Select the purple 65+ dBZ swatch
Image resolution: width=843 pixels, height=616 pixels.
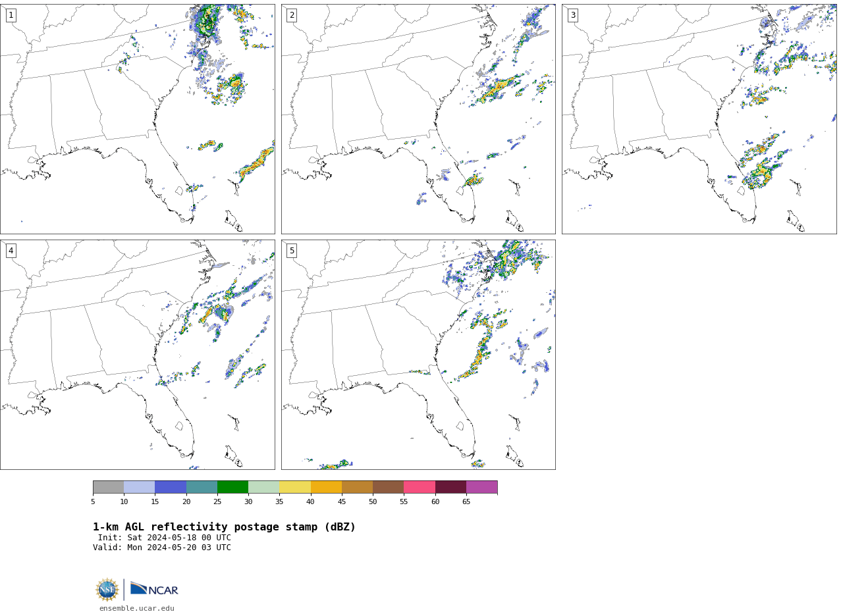(481, 487)
